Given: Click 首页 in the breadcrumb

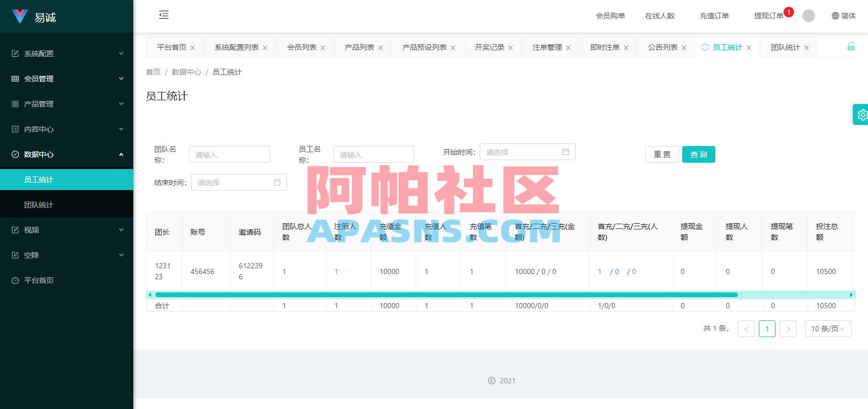Looking at the screenshot, I should point(153,72).
